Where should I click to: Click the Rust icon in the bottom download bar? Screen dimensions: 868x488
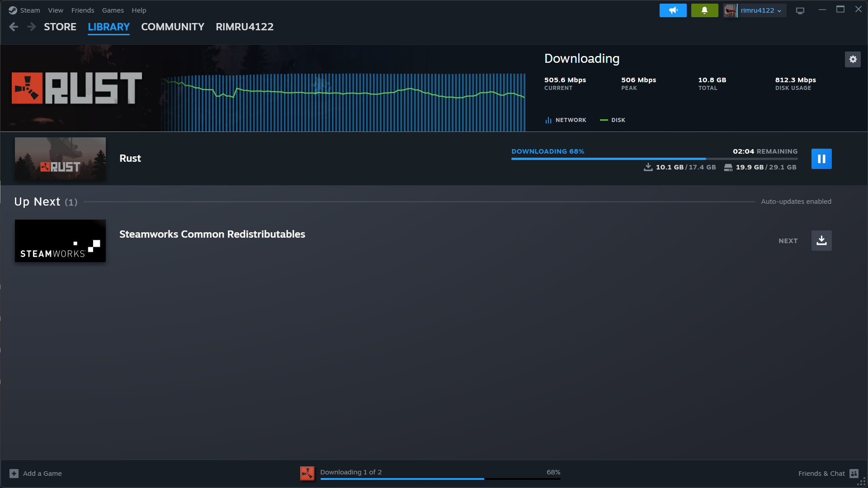click(307, 473)
